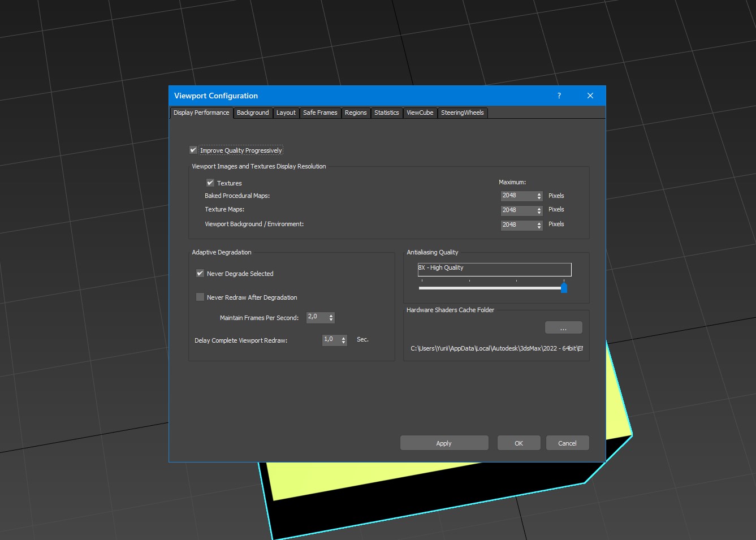Click the browse ellipsis button for cache folder
Screen dimensions: 756x540
563,328
